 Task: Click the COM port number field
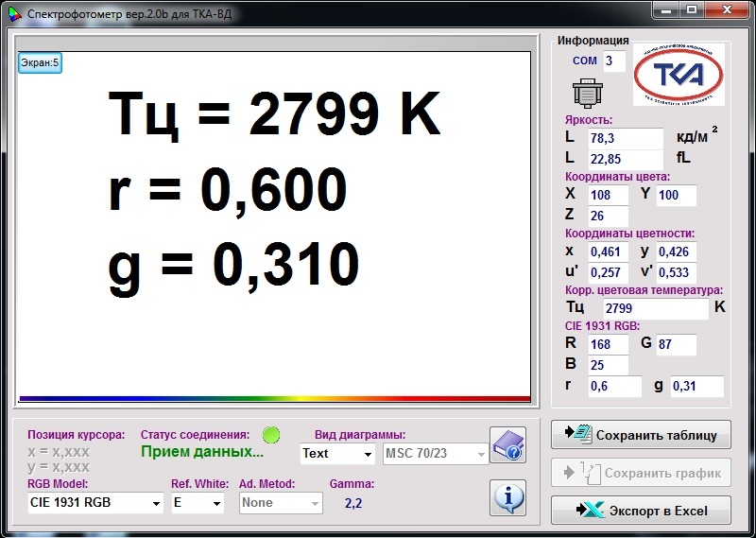pyautogui.click(x=614, y=61)
